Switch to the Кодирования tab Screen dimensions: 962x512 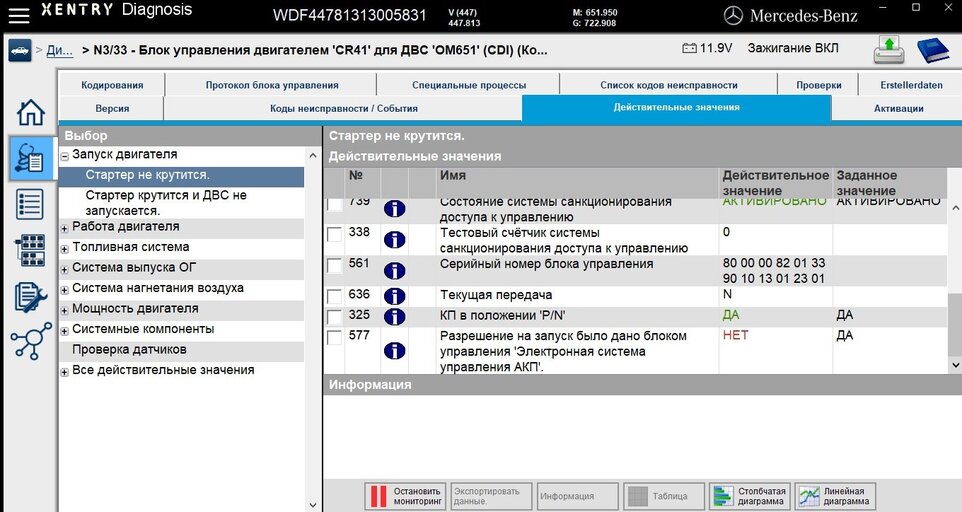112,85
